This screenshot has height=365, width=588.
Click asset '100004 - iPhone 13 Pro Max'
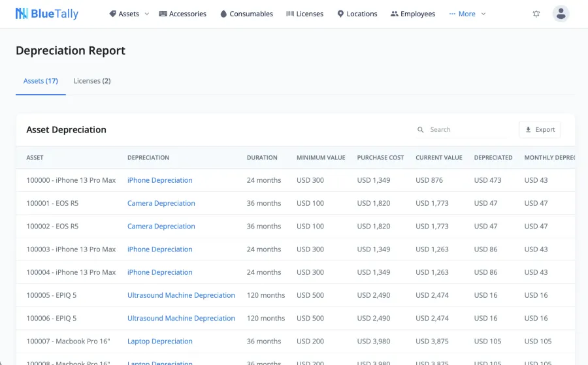(71, 272)
